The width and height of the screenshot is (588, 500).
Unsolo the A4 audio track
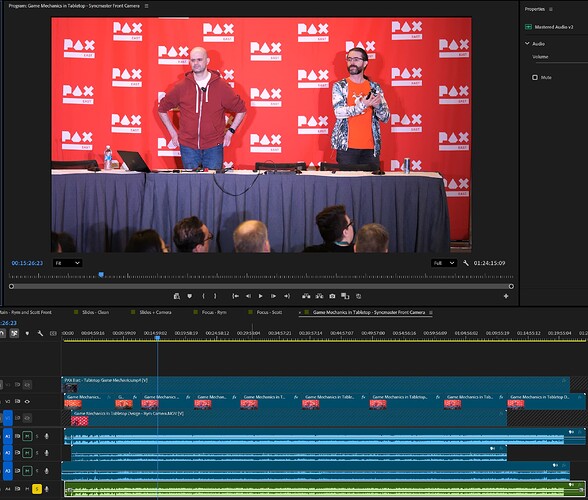pos(37,489)
